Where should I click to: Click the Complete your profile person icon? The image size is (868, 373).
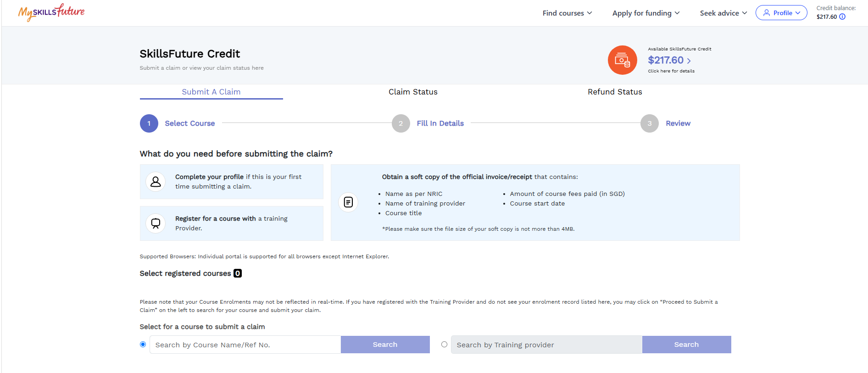[156, 182]
